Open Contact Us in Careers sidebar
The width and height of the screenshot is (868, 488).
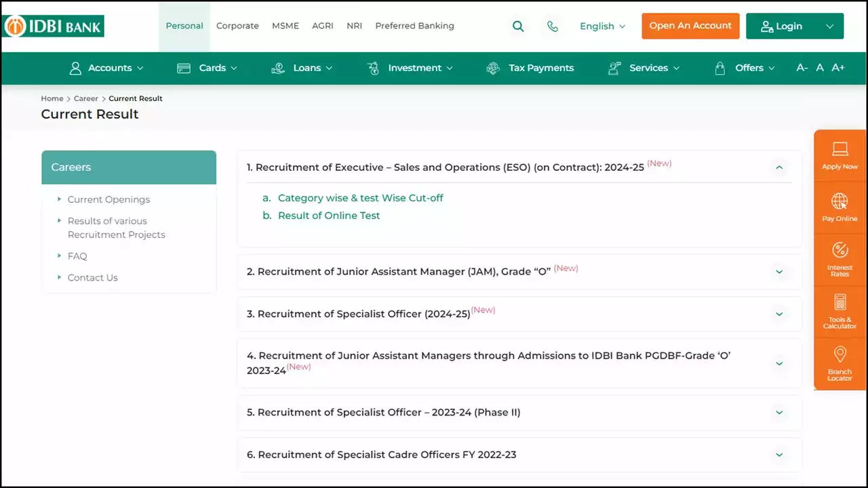[92, 278]
